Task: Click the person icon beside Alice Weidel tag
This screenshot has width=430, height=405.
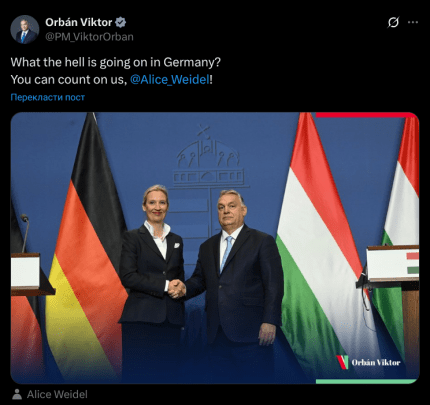Action: coord(17,394)
